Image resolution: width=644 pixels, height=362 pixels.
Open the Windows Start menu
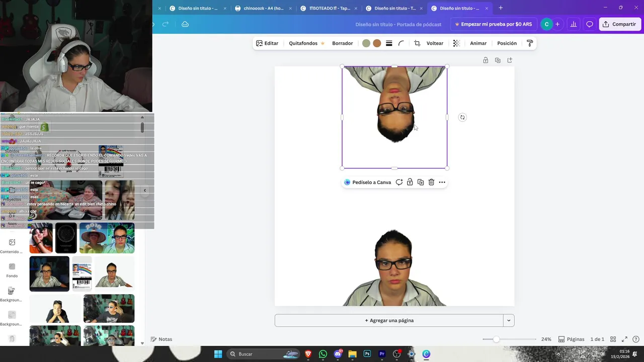pos(218,354)
